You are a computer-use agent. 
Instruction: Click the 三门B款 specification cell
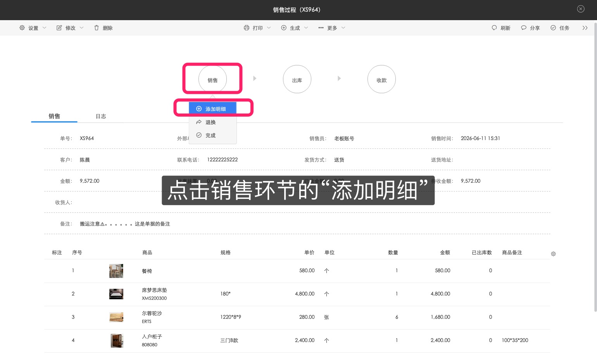point(229,340)
